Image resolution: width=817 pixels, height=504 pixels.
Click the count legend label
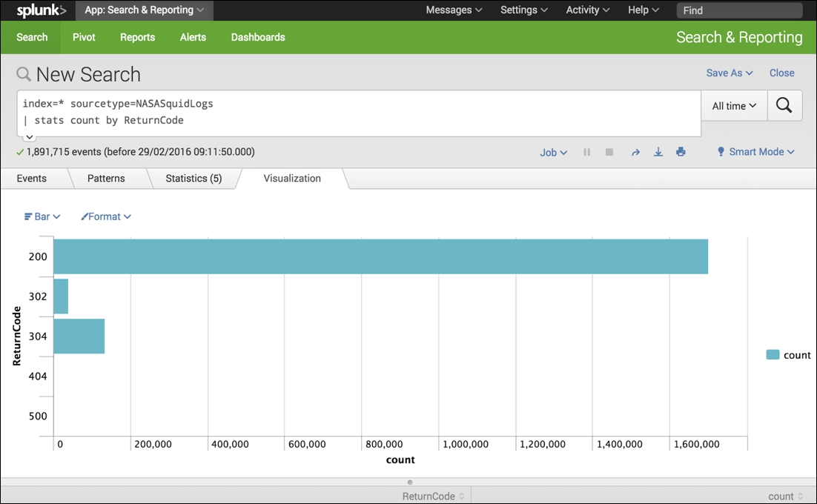[x=797, y=355]
